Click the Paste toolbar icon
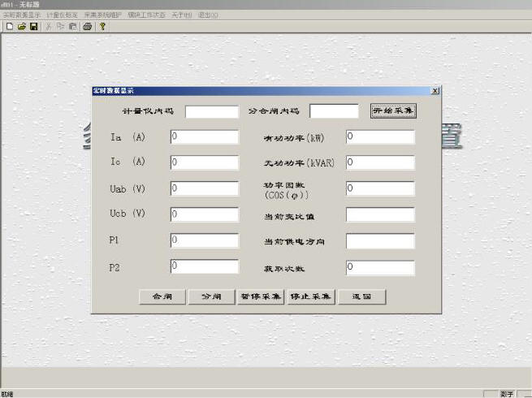This screenshot has height=398, width=532. 72,26
